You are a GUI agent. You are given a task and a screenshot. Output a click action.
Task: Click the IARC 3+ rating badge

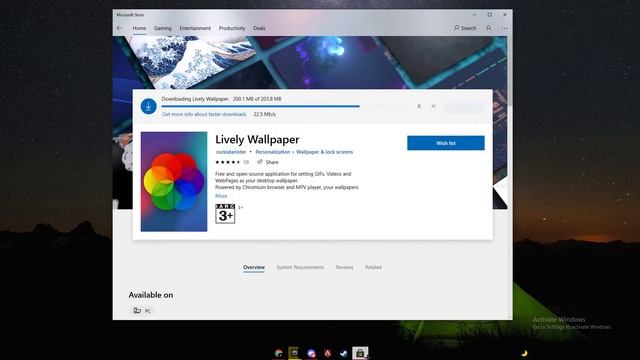(x=225, y=213)
